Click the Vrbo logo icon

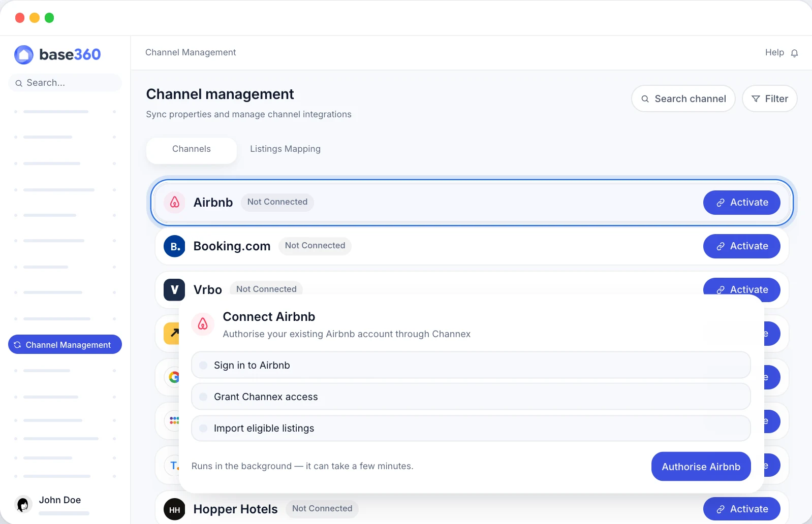174,290
